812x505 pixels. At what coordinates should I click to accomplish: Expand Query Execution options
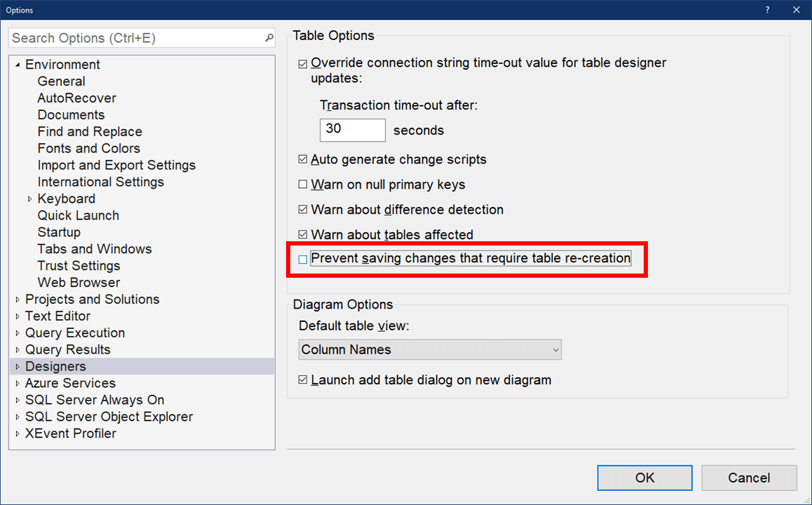18,333
